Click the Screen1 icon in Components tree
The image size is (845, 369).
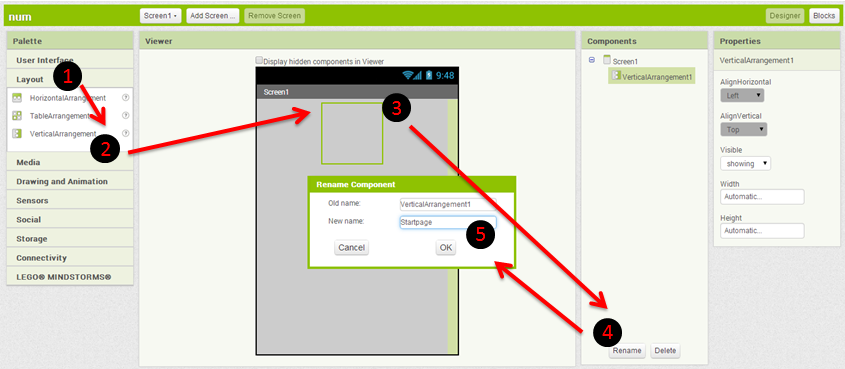point(607,60)
